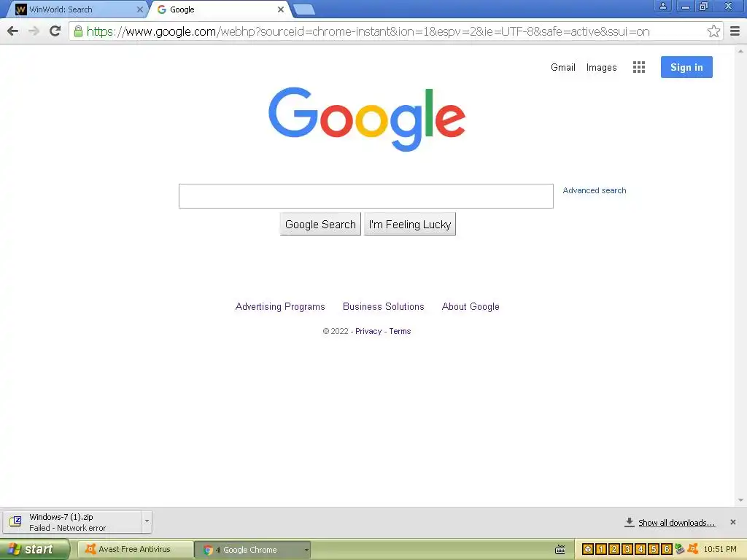Click the tray icon numbered 2

[614, 550]
